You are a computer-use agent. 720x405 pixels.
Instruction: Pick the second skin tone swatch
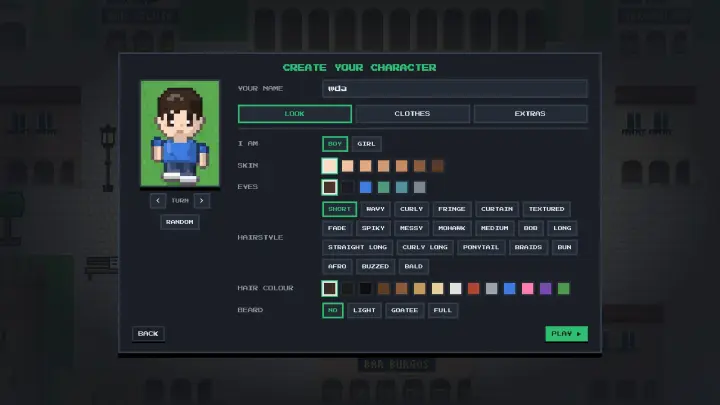(x=348, y=166)
